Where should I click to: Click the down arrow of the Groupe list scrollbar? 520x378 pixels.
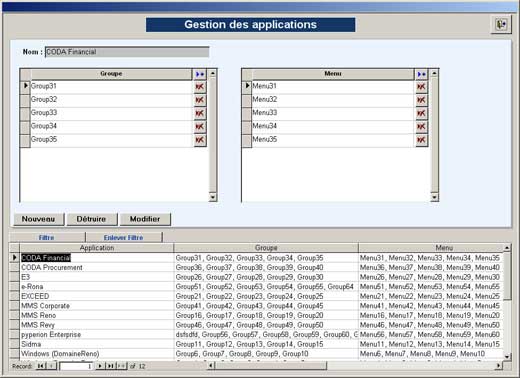point(213,197)
